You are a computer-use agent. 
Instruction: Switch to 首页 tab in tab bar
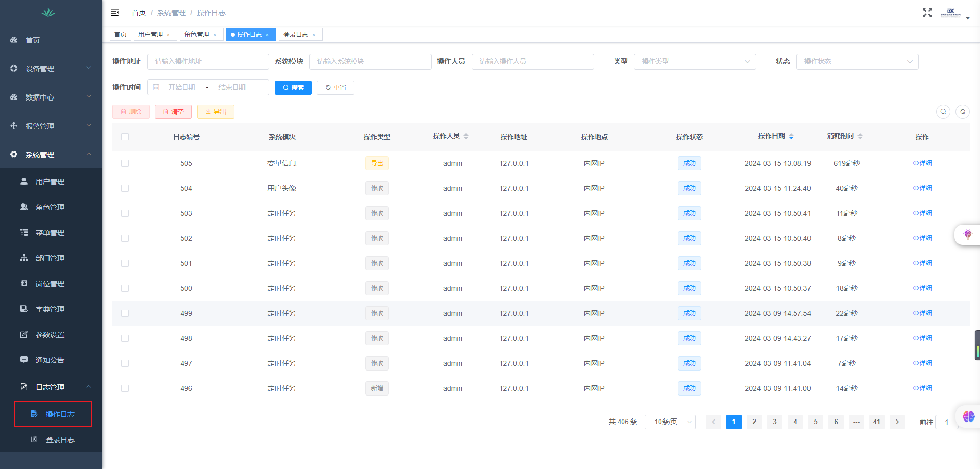point(120,34)
